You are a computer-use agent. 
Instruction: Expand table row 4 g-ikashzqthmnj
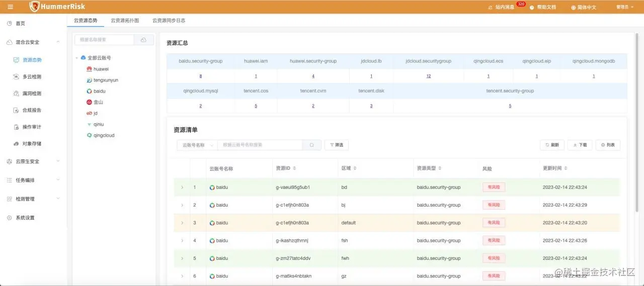pos(182,241)
